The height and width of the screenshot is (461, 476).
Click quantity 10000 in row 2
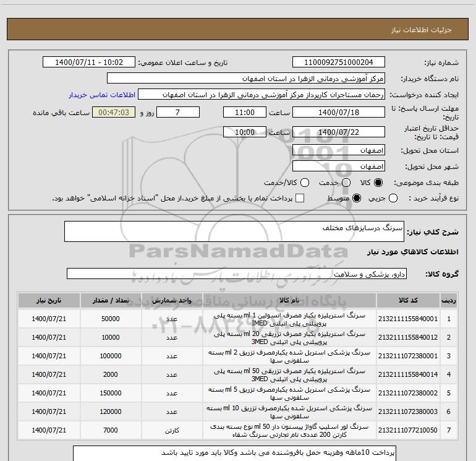pyautogui.click(x=111, y=337)
